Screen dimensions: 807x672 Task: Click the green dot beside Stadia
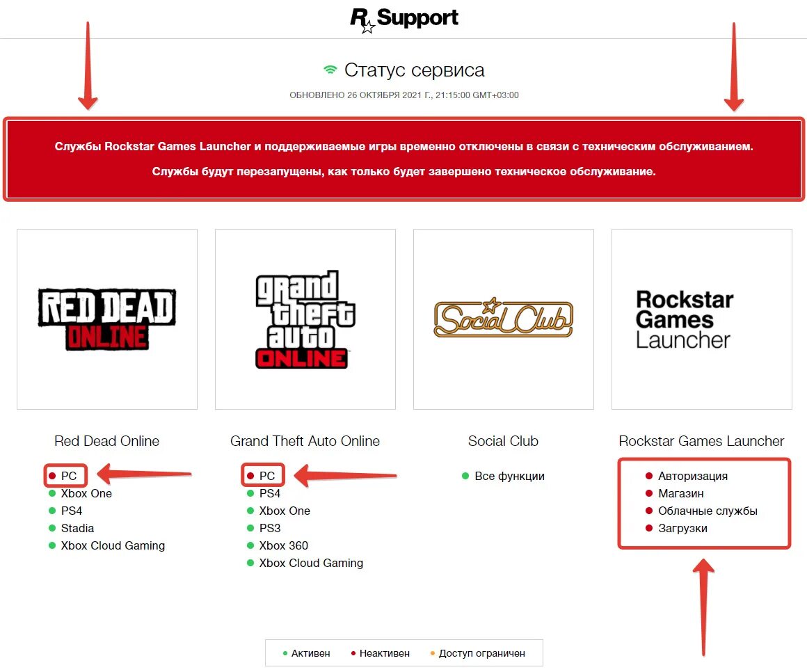coord(52,528)
